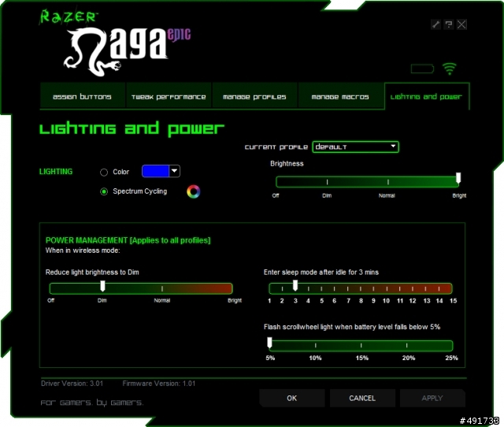
Task: Open the current profile dropdown
Action: tap(355, 147)
